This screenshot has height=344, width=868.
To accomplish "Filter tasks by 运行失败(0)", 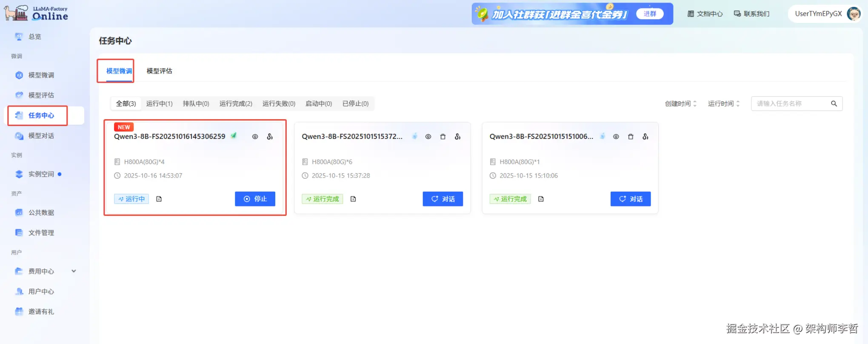I will point(279,103).
